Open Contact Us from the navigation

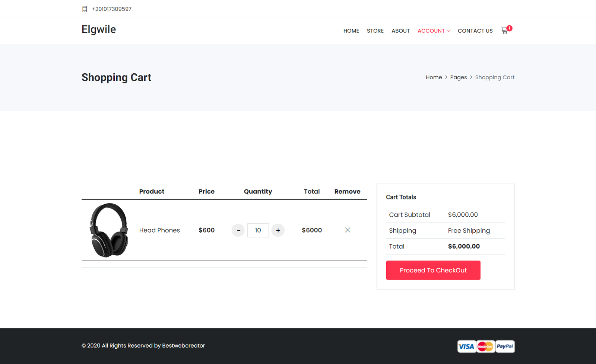tap(475, 31)
